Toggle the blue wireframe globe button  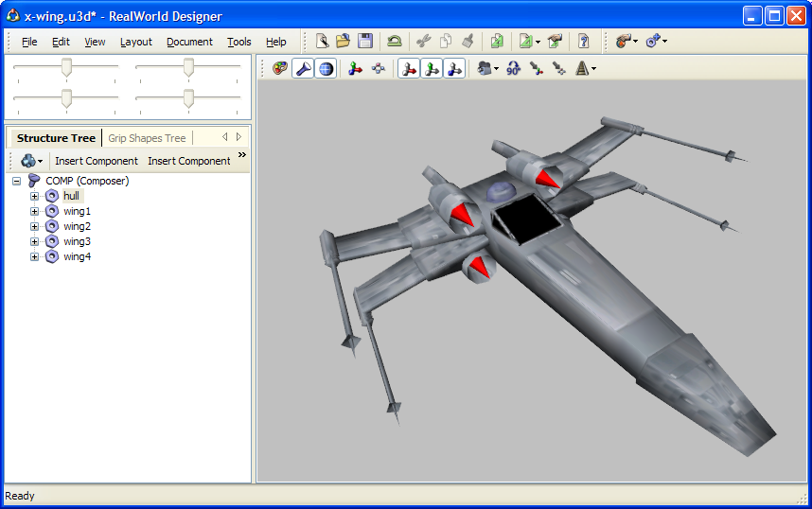tap(326, 68)
